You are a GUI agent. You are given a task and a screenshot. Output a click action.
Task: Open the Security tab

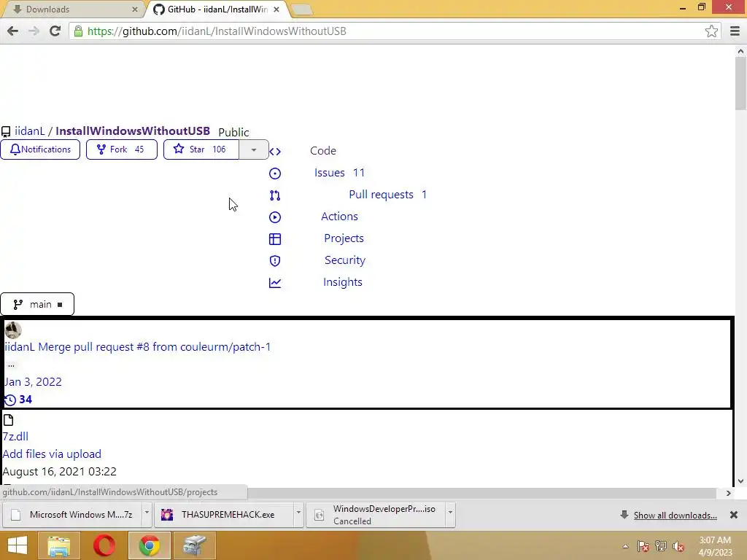(345, 260)
